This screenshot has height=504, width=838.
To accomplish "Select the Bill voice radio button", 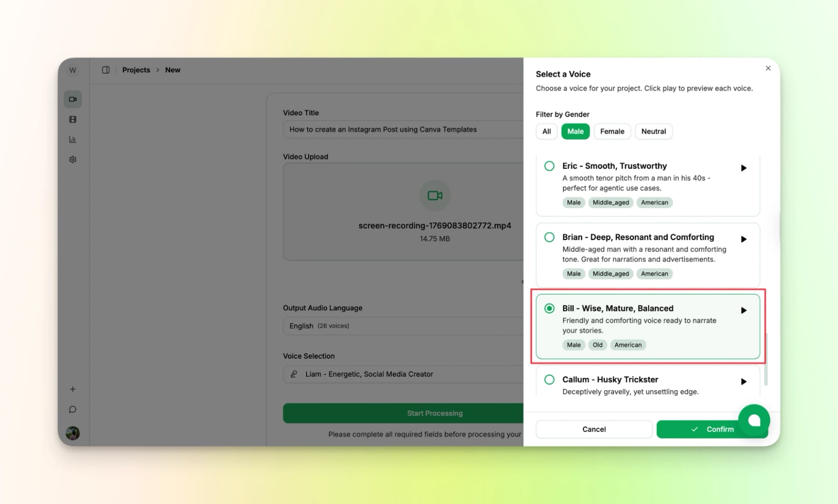I will [x=549, y=308].
